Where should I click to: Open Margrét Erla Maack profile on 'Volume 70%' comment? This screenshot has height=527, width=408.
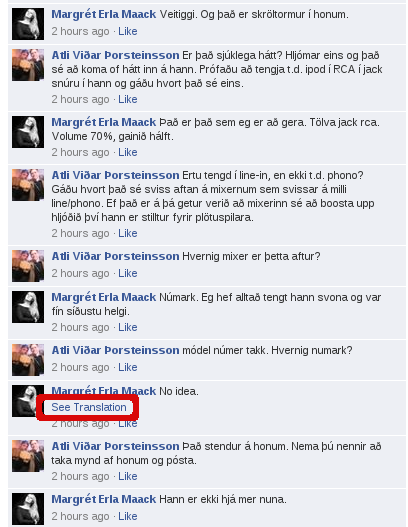click(104, 122)
